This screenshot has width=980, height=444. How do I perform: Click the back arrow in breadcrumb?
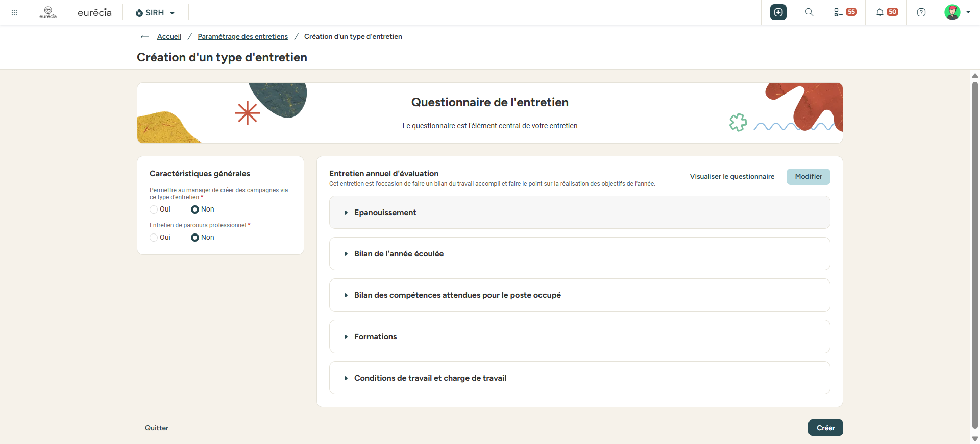coord(145,37)
